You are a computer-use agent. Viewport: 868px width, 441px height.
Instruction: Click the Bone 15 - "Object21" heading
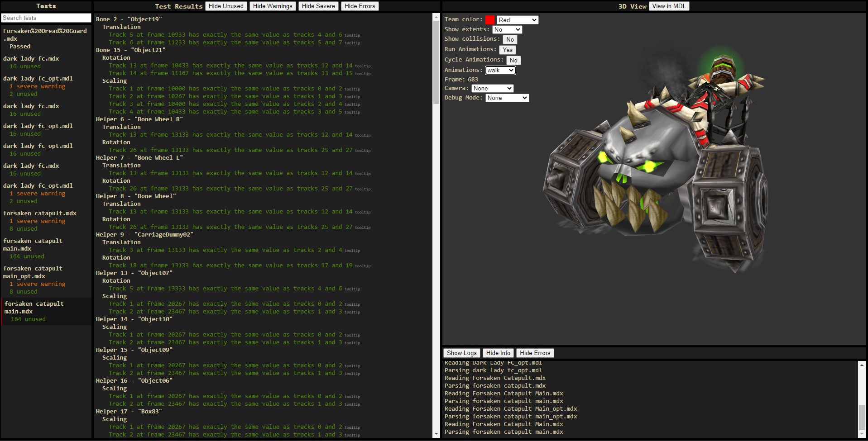click(131, 50)
